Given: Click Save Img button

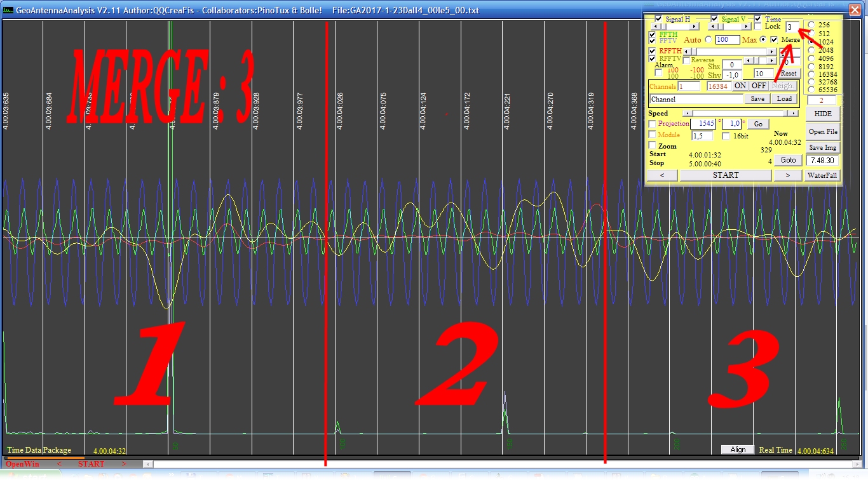Looking at the screenshot, I should click(823, 147).
